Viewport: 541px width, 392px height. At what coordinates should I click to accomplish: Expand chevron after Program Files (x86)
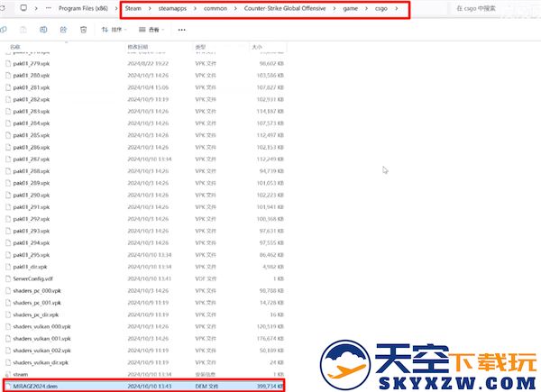pyautogui.click(x=116, y=8)
